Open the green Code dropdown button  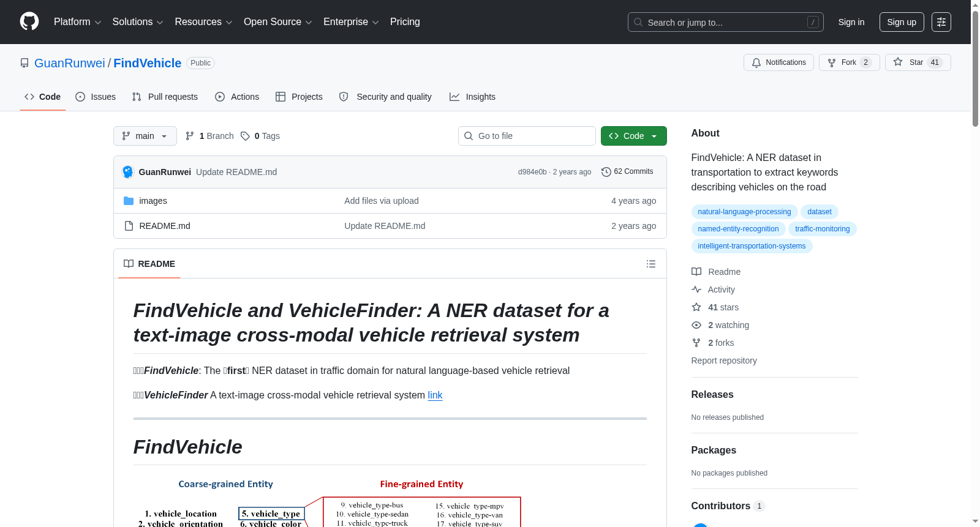(633, 136)
